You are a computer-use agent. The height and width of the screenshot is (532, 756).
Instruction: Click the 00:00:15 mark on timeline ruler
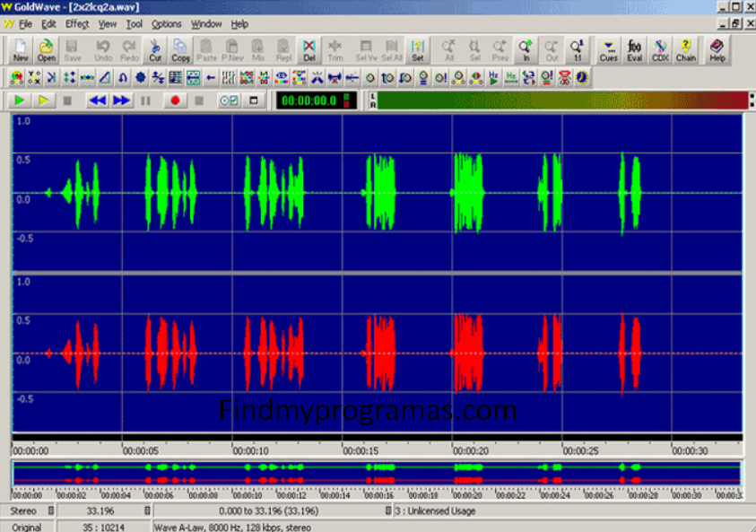(361, 450)
